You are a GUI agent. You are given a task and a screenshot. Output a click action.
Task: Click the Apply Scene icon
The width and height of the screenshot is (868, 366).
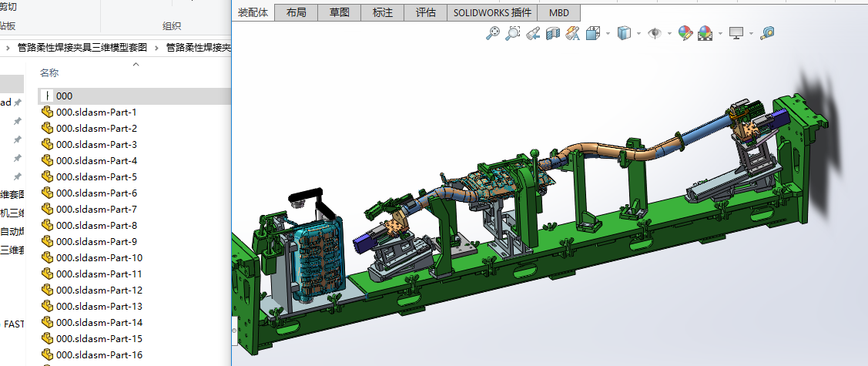tap(705, 33)
